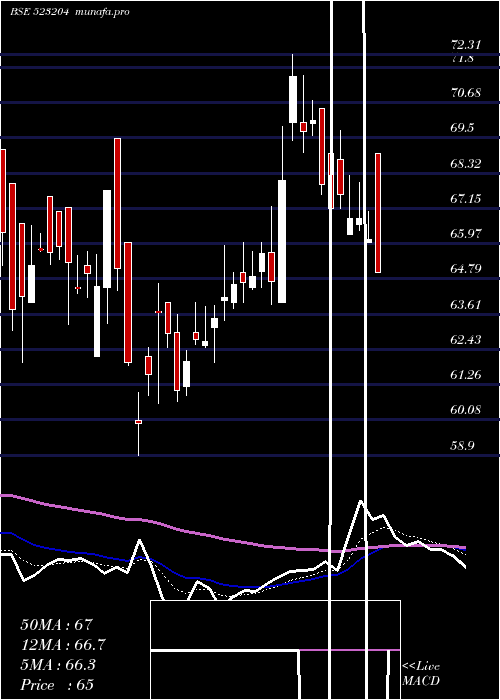Click the MACD panel box
Screen dimensions: 500x700
275,650
